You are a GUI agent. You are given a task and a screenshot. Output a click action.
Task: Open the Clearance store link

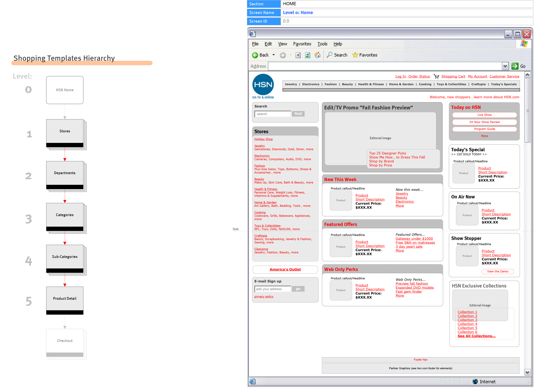(x=261, y=249)
